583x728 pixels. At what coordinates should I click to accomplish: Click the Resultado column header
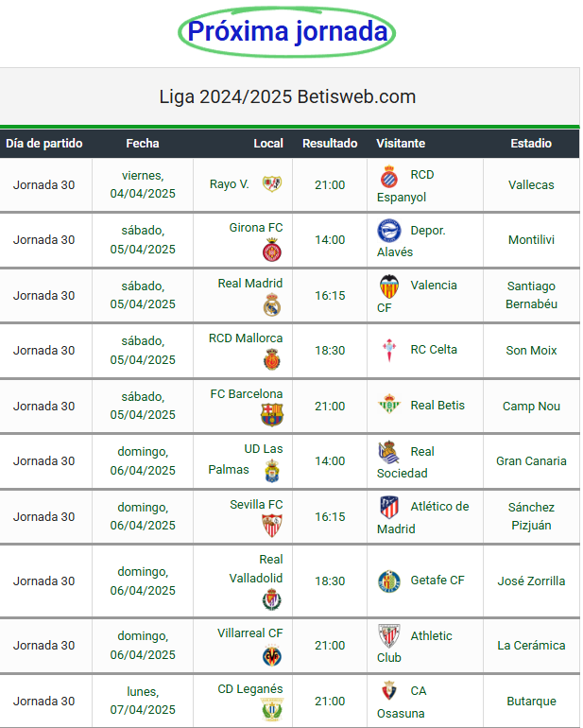[x=330, y=144]
